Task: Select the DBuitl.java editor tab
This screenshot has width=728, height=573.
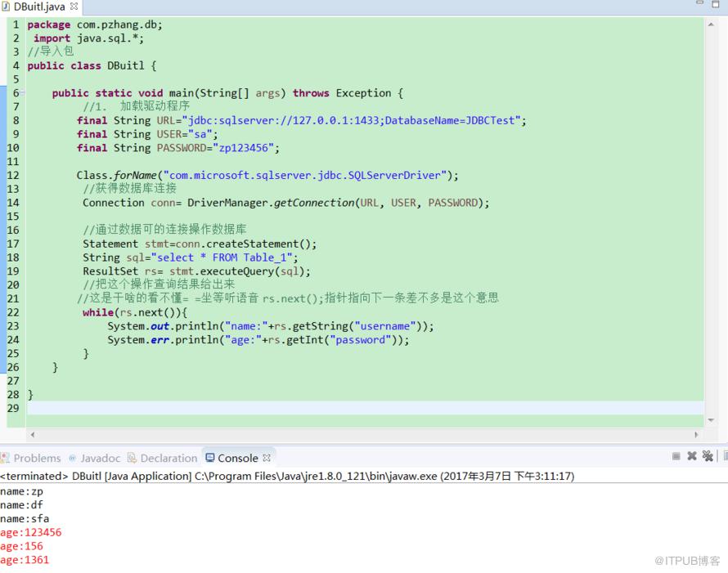Action: [39, 7]
